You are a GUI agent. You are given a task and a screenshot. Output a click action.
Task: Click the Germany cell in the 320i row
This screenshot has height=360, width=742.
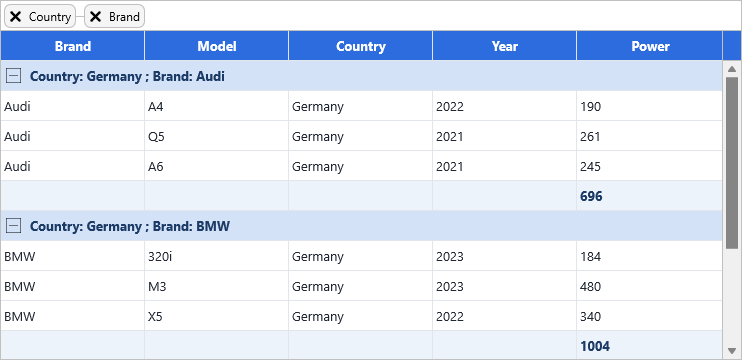coord(361,256)
